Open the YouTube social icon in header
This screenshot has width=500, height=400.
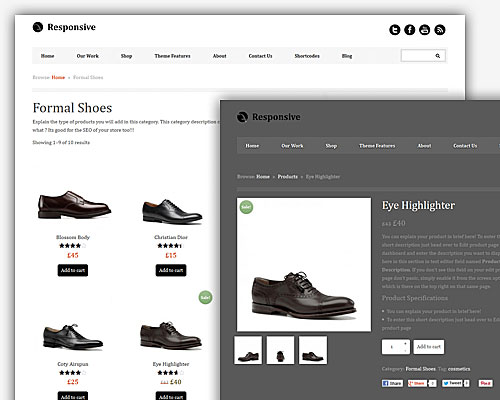click(x=425, y=30)
